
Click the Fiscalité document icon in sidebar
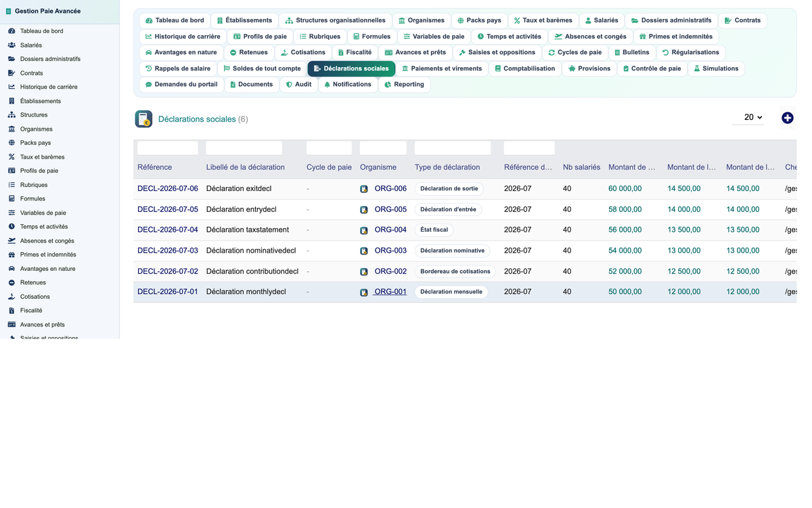click(x=12, y=311)
